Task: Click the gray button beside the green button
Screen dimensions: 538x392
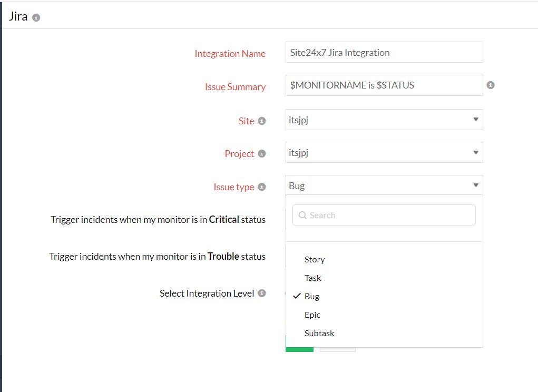Action: 338,349
